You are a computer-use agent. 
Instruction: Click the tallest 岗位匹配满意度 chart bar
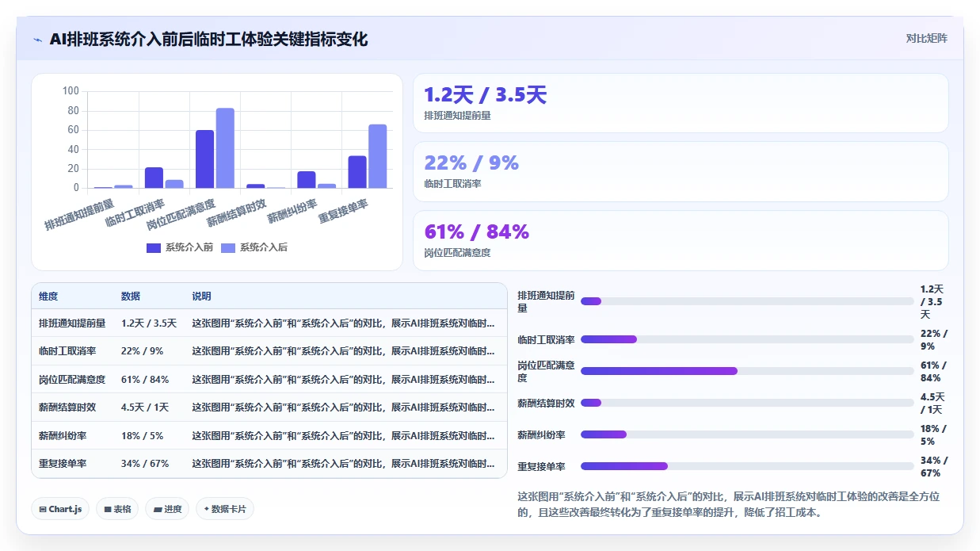pyautogui.click(x=225, y=148)
